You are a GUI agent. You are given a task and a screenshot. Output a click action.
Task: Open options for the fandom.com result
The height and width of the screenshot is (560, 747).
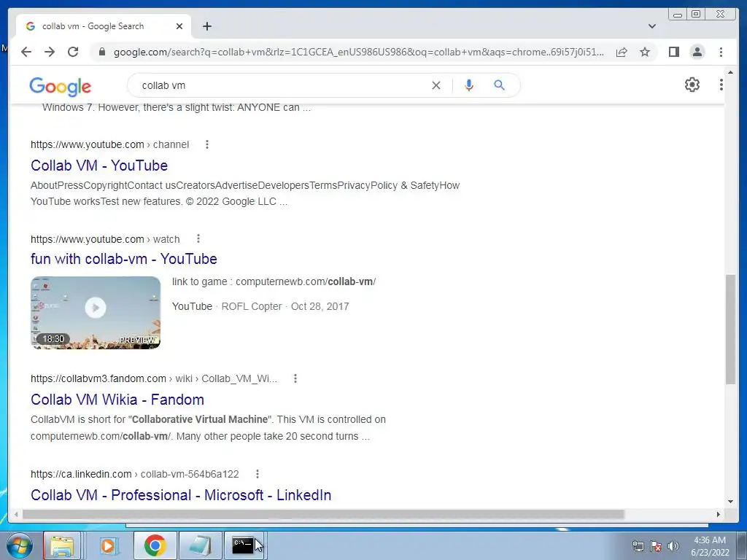295,378
